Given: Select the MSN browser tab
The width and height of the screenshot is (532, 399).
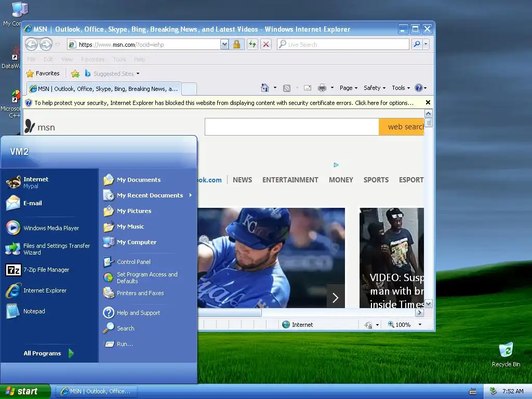Looking at the screenshot, I should pyautogui.click(x=103, y=89).
